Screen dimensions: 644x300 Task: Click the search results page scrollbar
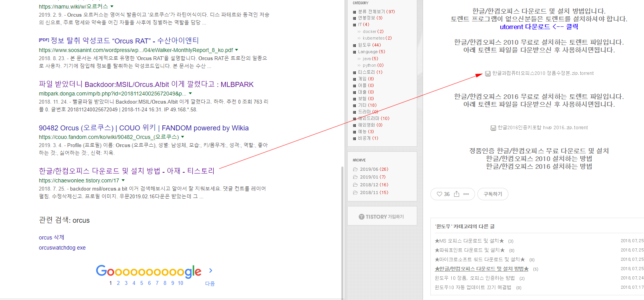(x=342, y=233)
